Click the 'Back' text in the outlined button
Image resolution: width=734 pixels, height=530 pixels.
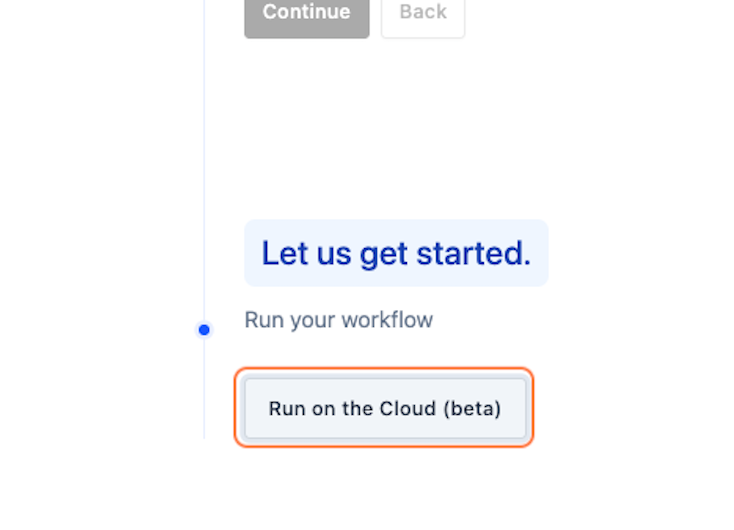423,12
